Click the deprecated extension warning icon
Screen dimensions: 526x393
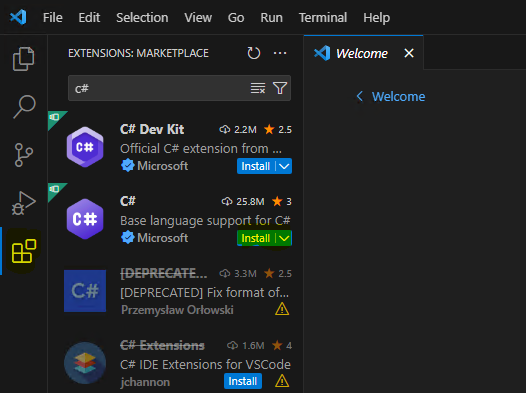click(x=282, y=309)
